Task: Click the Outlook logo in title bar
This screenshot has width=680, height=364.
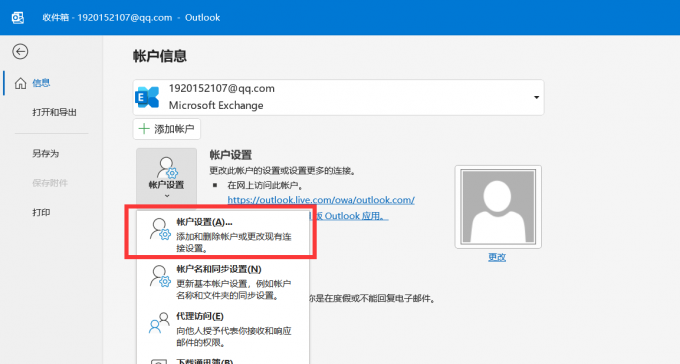Action: [17, 18]
